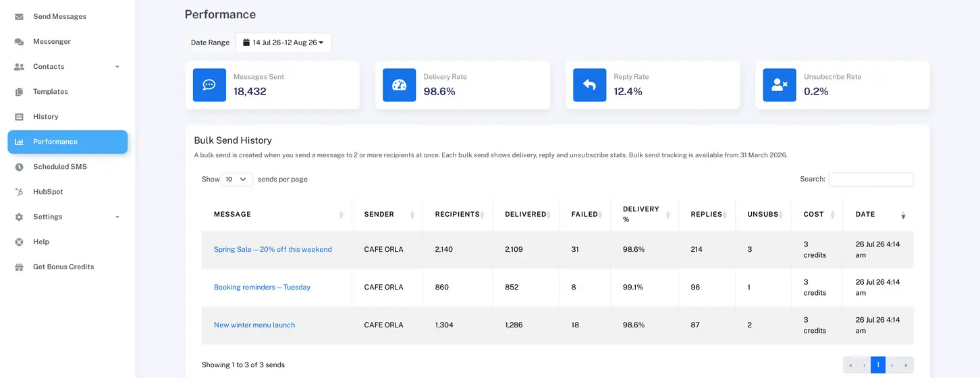The height and width of the screenshot is (378, 980).
Task: Go to previous page pagination button
Action: 864,365
